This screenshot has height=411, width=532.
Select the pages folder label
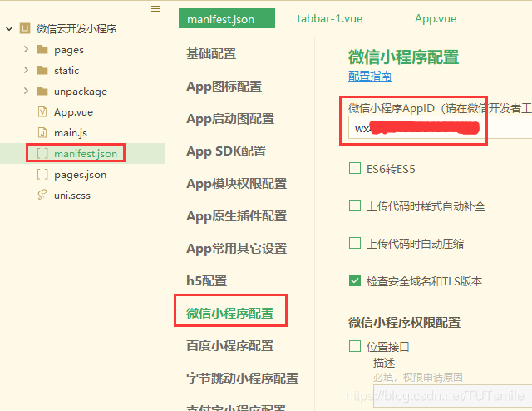[x=69, y=50]
